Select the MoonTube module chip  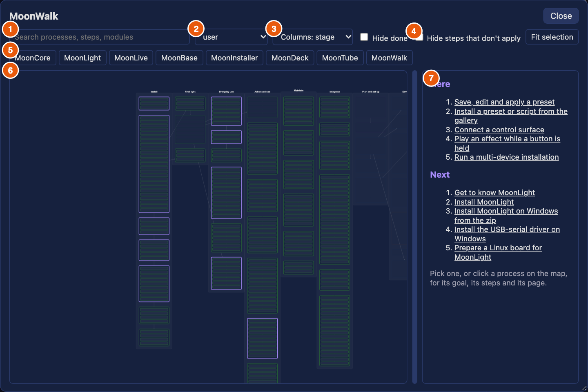[340, 58]
